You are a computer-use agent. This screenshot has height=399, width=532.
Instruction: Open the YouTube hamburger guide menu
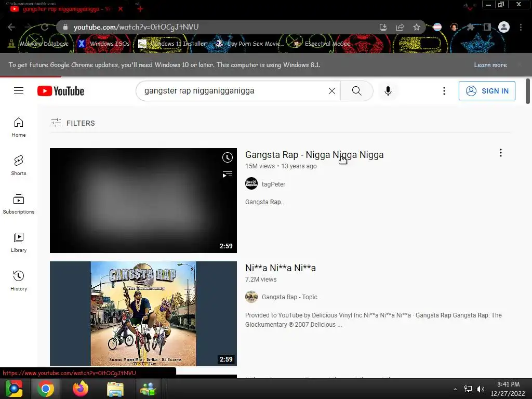19,91
